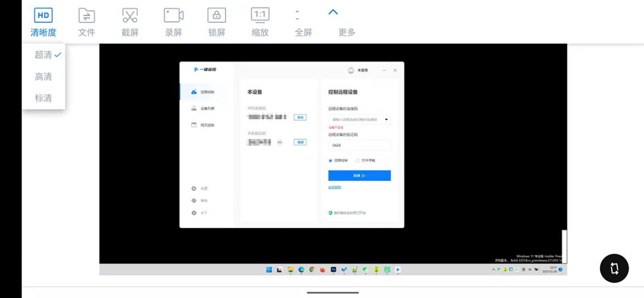Screen dimensions: 644x298
Task: Select the 文件传输 radio button
Action: (358, 161)
